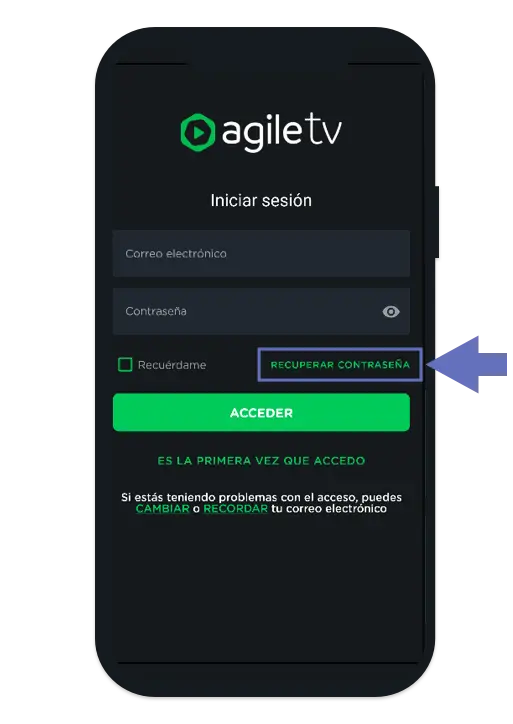Show password with the eye icon
The image size is (513, 724).
pos(391,312)
